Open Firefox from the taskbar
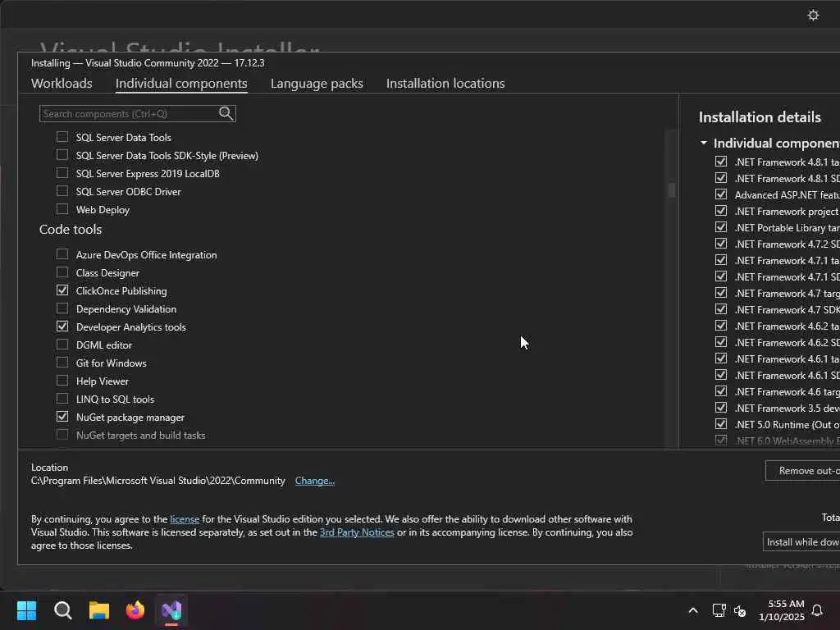 pyautogui.click(x=135, y=610)
